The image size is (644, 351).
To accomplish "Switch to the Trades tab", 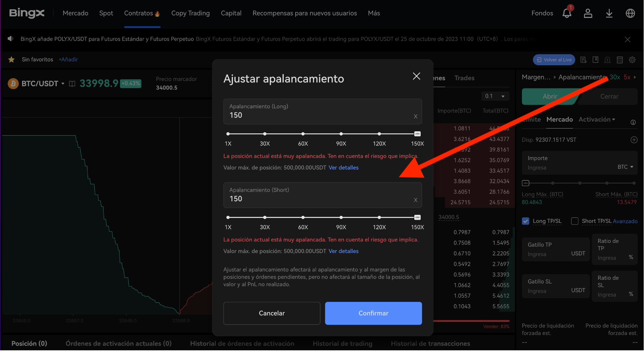I will coord(464,78).
